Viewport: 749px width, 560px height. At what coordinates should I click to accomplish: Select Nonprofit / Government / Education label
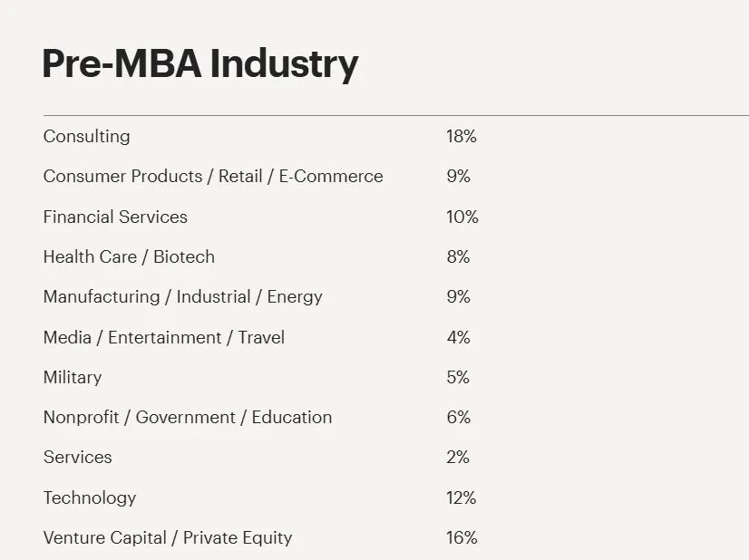tap(188, 417)
